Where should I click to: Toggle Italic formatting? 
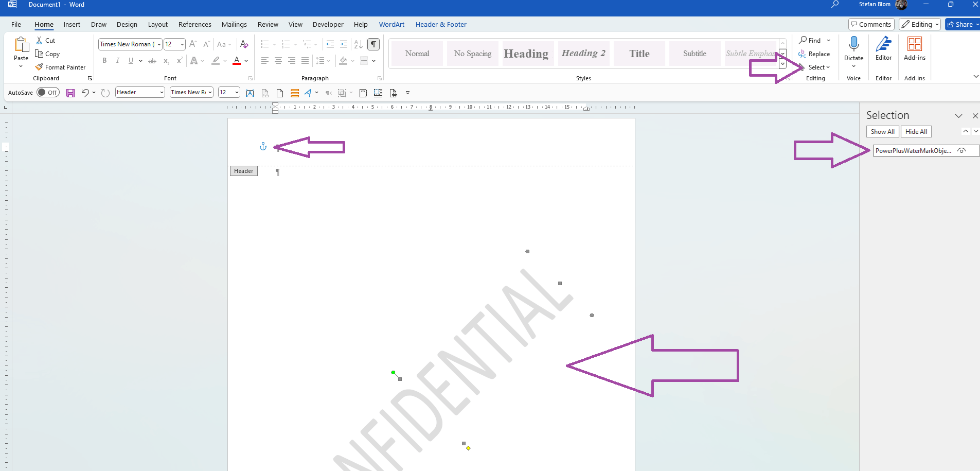pos(118,61)
